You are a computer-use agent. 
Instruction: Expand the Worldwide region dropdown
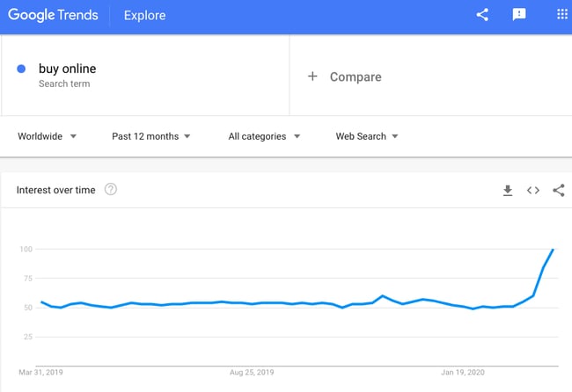[47, 136]
